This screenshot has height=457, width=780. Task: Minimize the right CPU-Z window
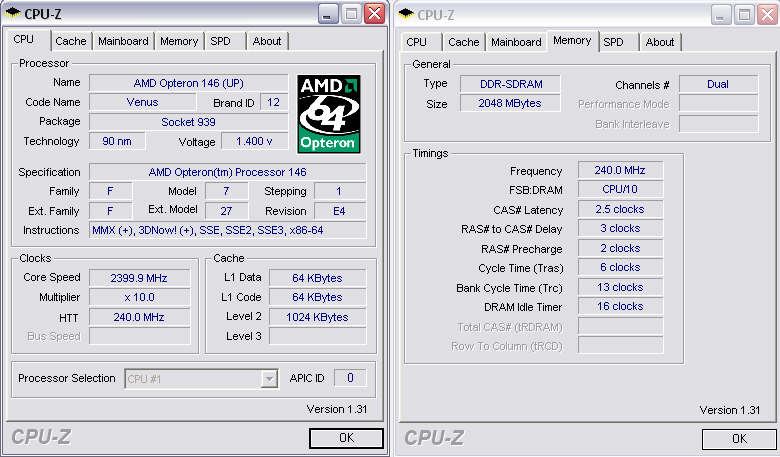point(720,15)
